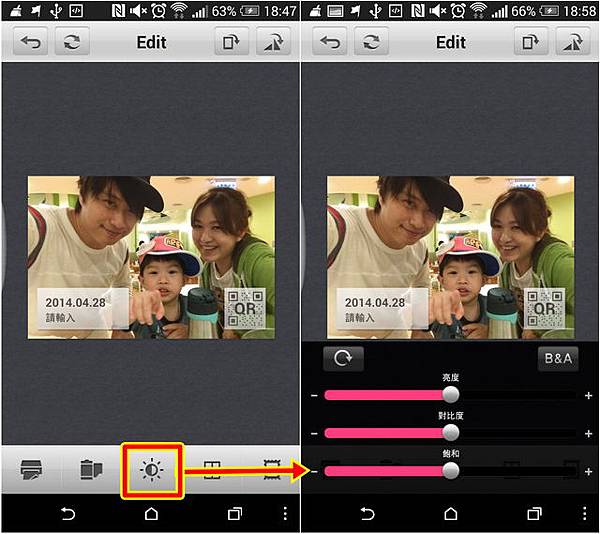Screen dimensions: 600x534
Task: Tap the 18:58 clock in right status bar
Action: click(580, 11)
